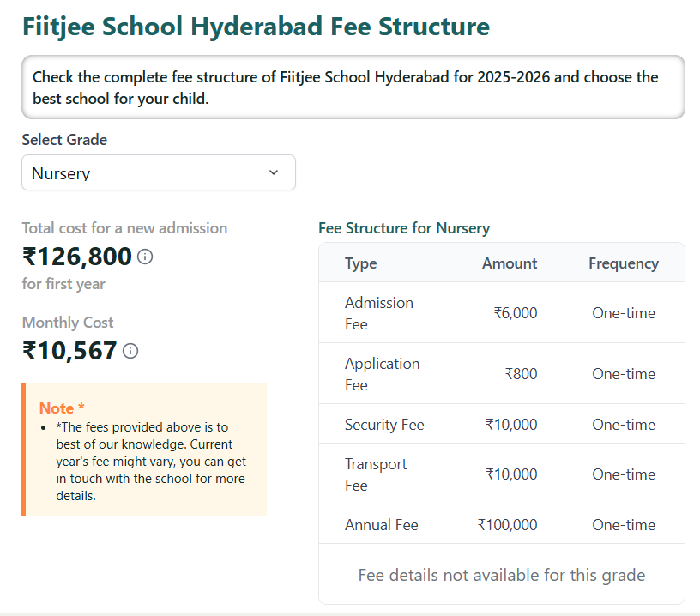Select Nursery in the grade combo box

click(158, 172)
